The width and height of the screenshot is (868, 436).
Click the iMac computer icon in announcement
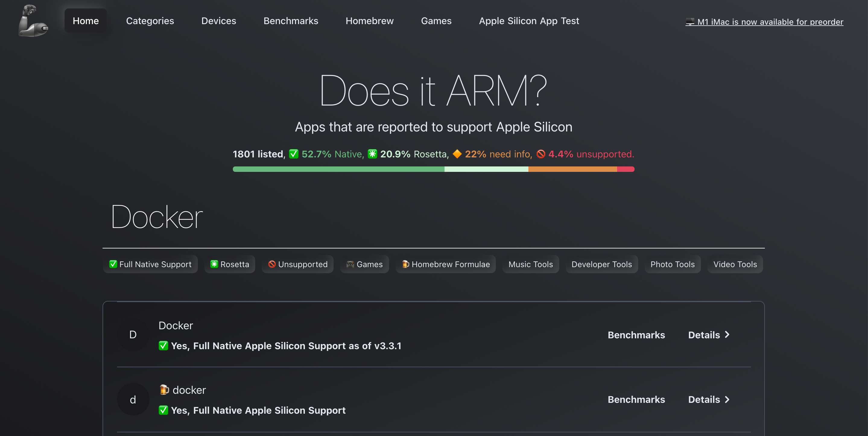[690, 22]
